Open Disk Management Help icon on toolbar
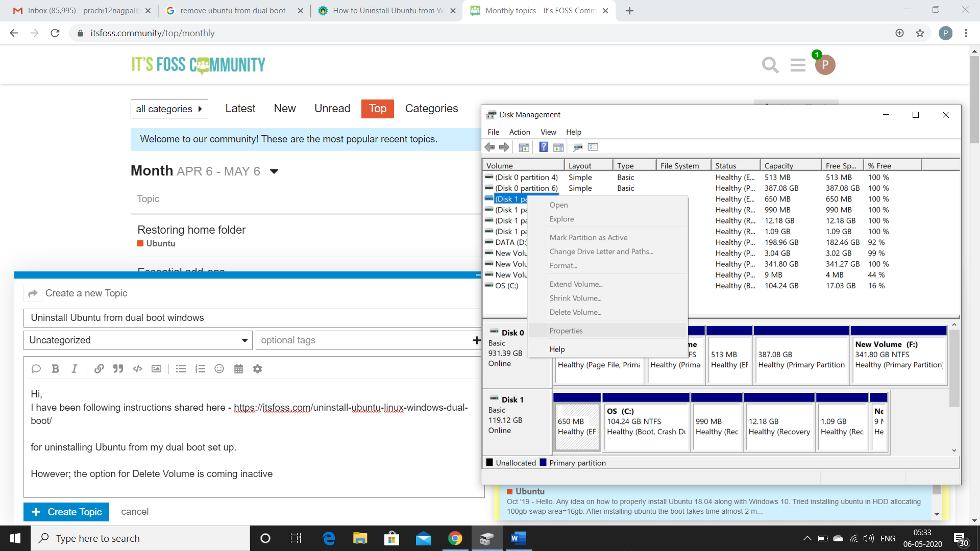 [543, 147]
